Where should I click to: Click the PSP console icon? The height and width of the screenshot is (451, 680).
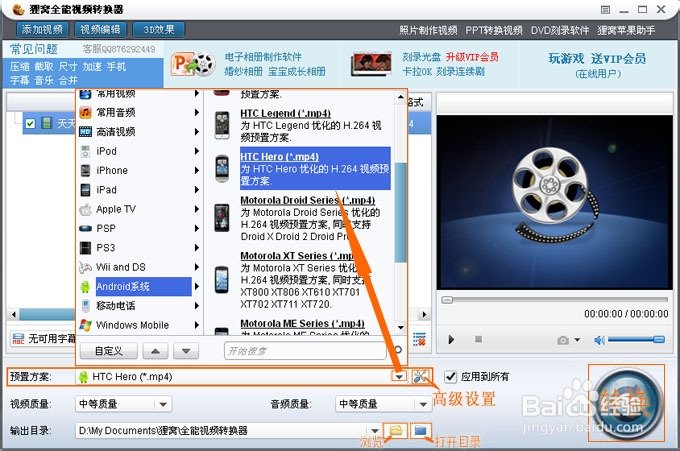85,228
